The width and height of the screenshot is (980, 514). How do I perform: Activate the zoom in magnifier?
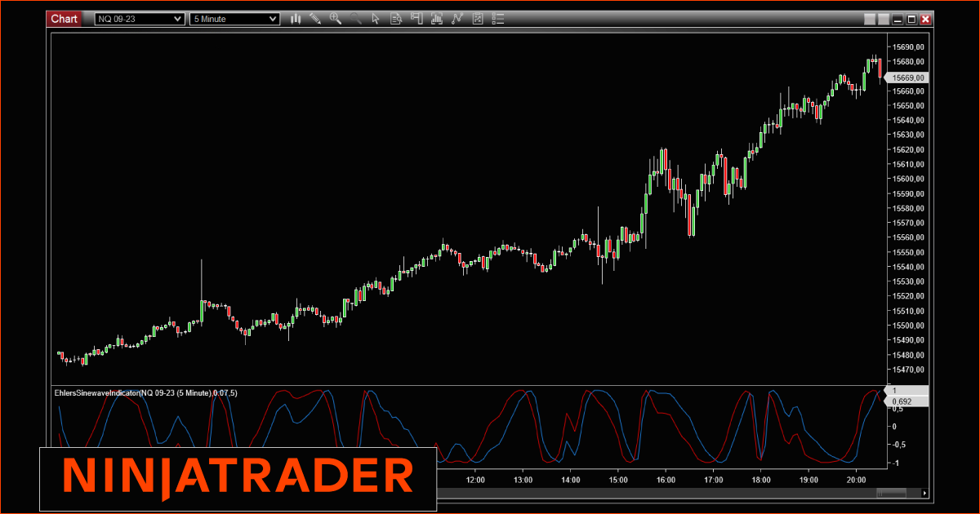pos(336,18)
